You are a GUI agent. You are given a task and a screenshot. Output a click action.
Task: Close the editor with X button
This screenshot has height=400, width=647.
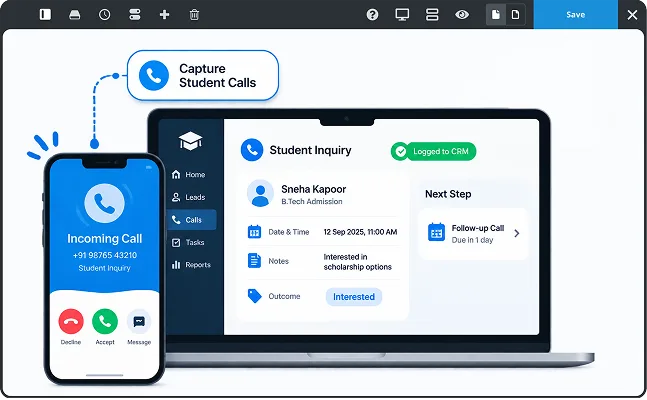[x=632, y=15]
